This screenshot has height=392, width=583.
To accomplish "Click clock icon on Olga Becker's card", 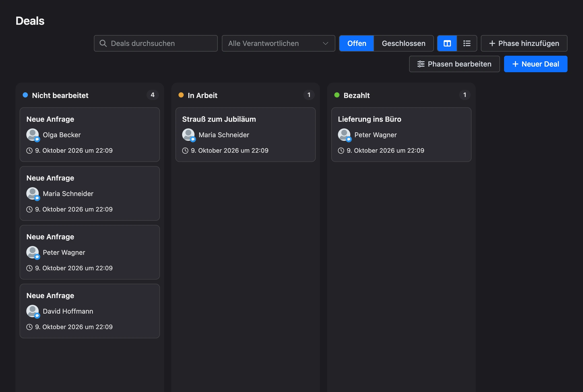I will click(29, 151).
